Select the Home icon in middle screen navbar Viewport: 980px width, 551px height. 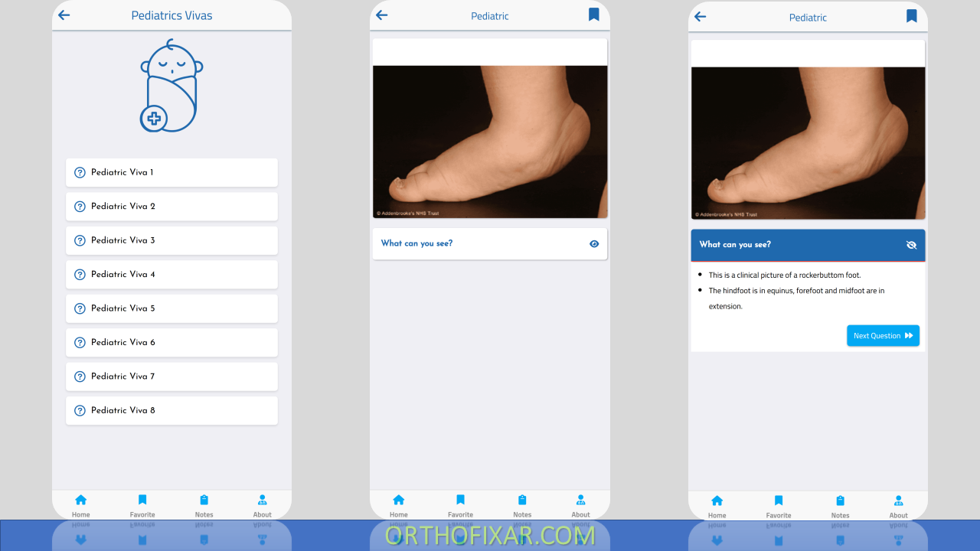(398, 501)
